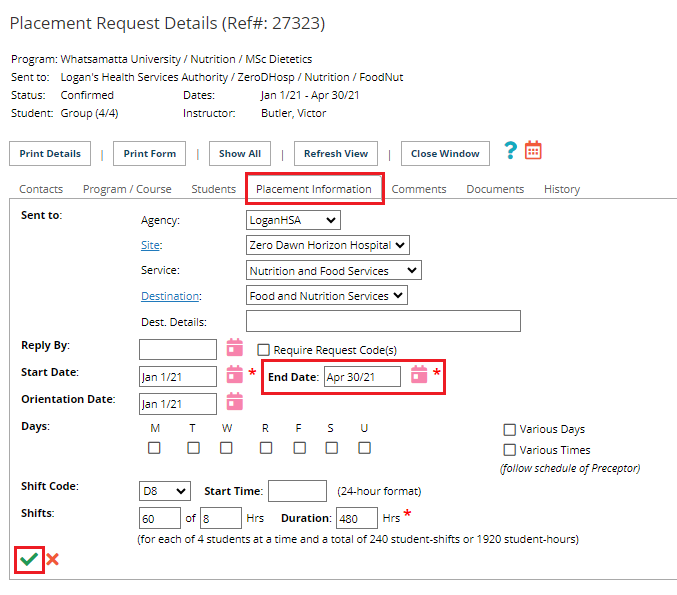Viewport: 677px width, 595px height.
Task: Click the Dest. Details text field
Action: (x=383, y=321)
